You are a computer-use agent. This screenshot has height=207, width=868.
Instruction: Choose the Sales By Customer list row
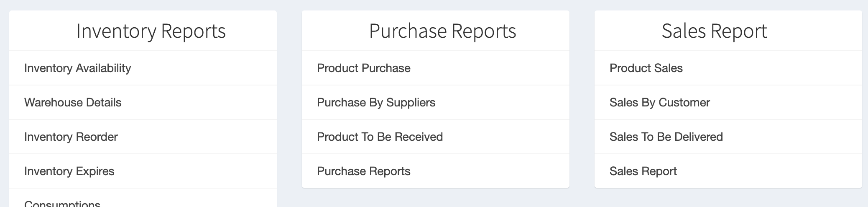(728, 102)
